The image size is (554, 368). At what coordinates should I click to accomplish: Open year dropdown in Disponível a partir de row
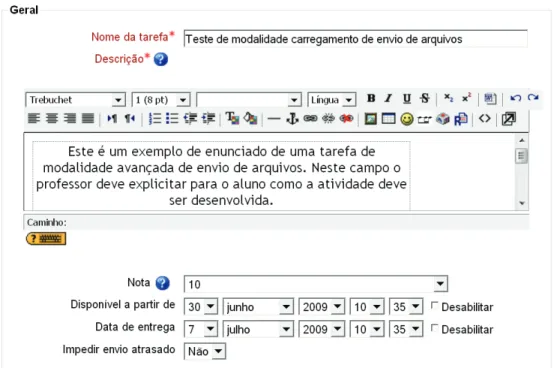(322, 307)
